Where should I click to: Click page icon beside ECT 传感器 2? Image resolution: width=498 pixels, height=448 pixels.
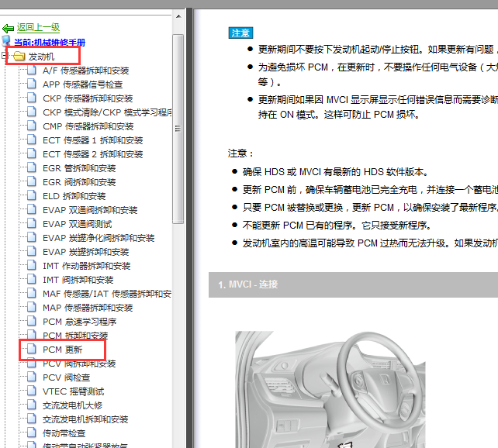[32, 154]
